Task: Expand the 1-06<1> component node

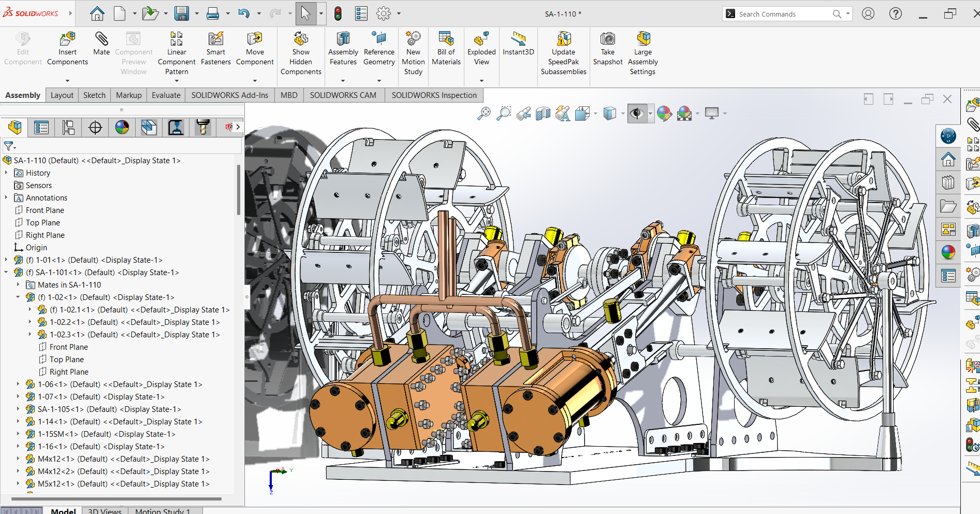Action: click(x=18, y=384)
